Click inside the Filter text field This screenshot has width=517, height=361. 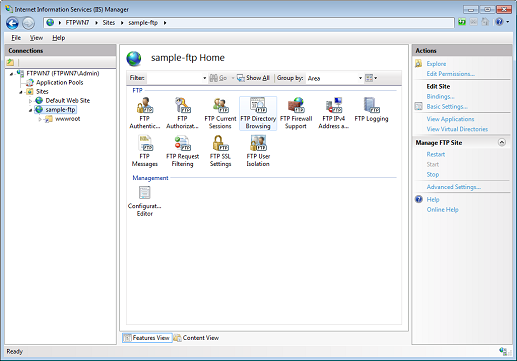click(174, 78)
